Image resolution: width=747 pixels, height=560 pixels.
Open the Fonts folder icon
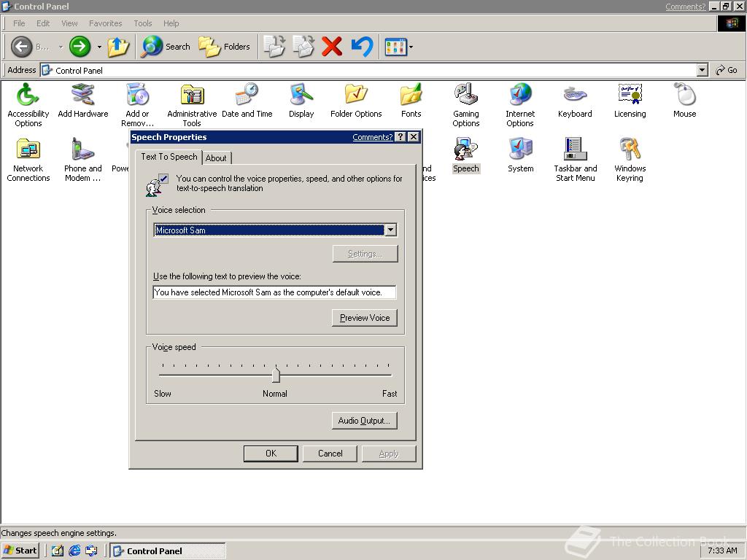(x=411, y=101)
